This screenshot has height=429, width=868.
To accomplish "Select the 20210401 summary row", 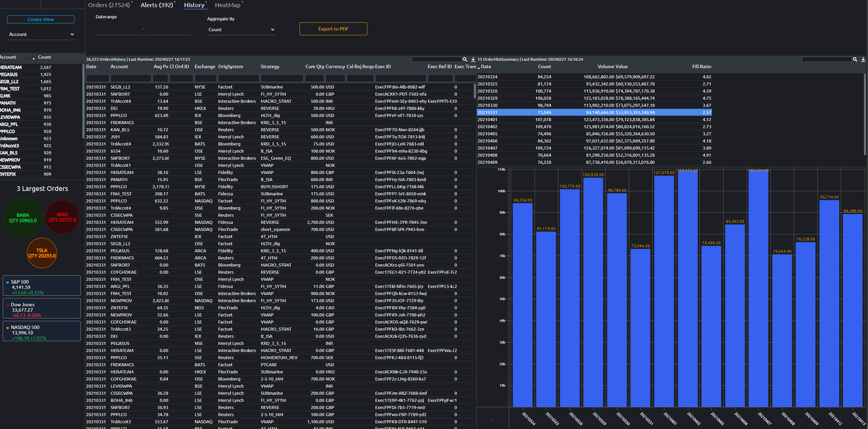I will (x=594, y=119).
